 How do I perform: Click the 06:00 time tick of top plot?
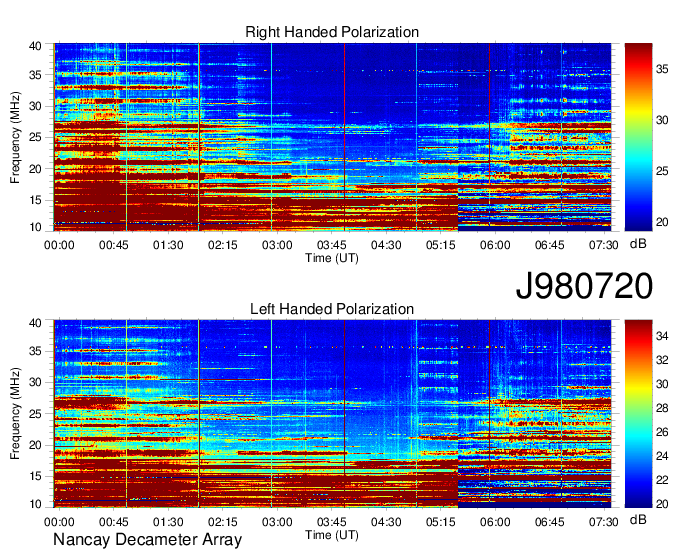click(x=495, y=245)
